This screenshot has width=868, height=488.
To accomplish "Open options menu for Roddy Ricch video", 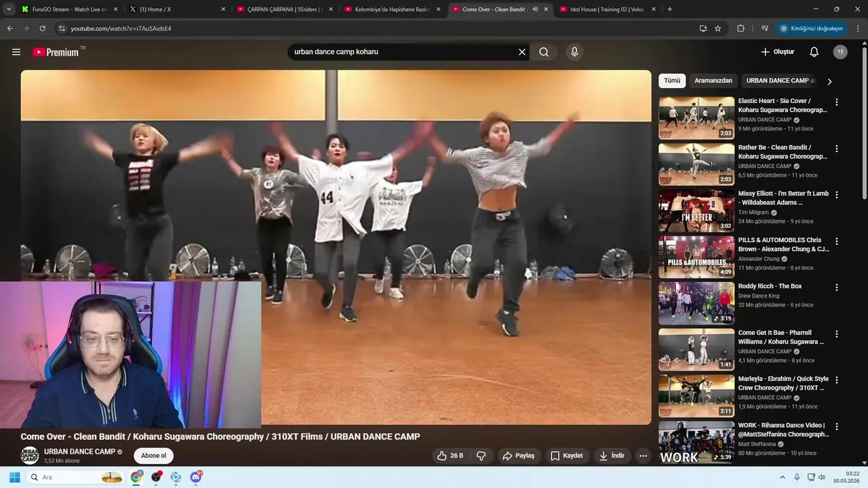I will coord(836,287).
